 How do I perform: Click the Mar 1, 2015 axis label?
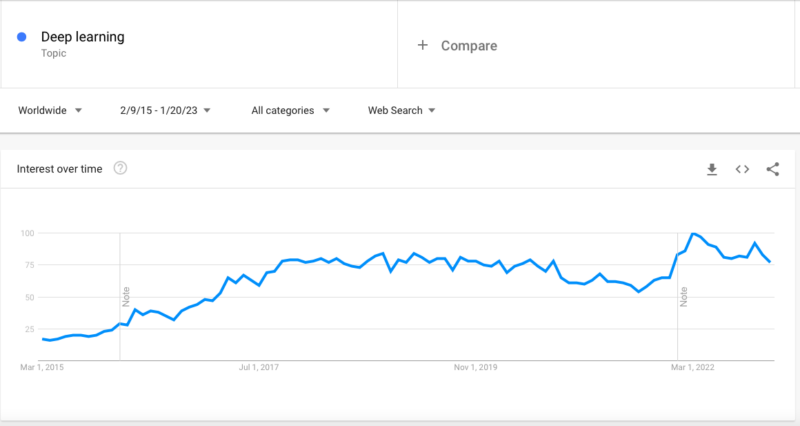click(x=40, y=368)
